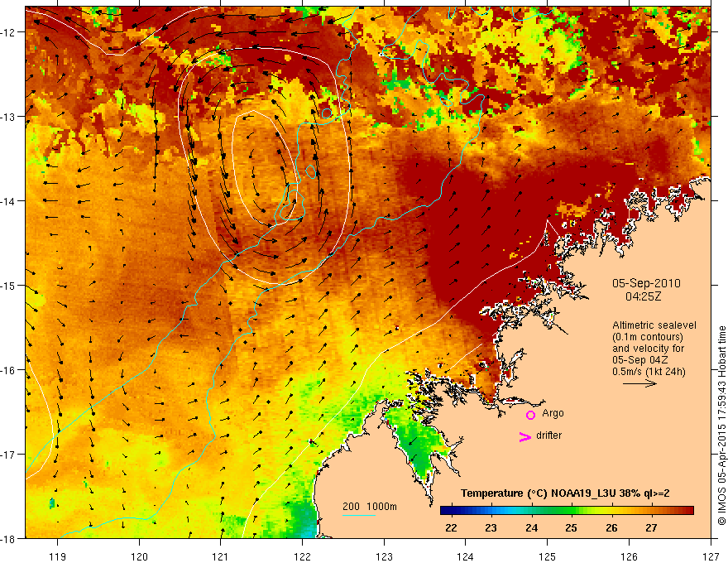728x563 pixels.
Task: Click the colorbar tick label '26'
Action: point(612,528)
